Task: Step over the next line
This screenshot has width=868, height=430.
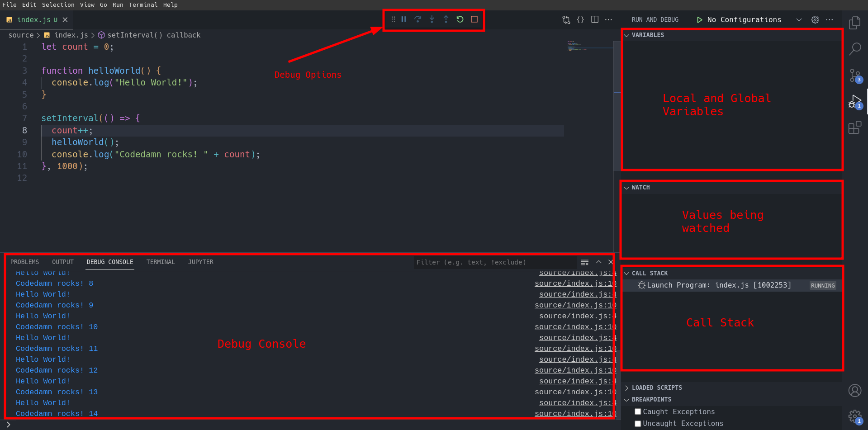Action: point(417,19)
